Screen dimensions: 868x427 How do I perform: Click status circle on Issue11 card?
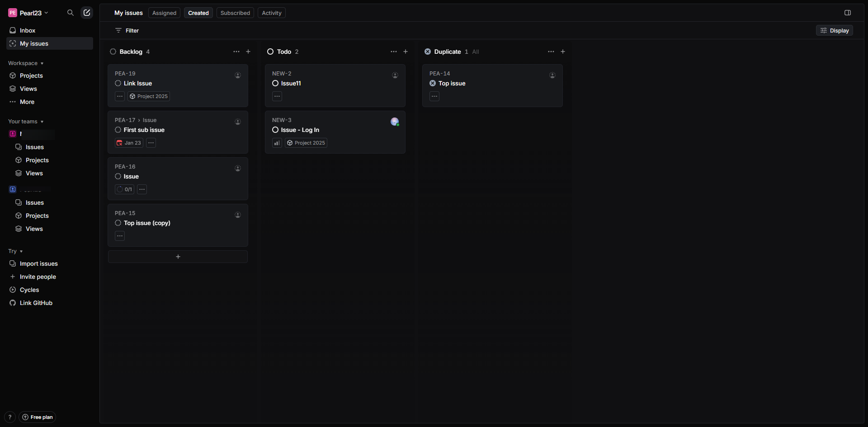(x=275, y=83)
